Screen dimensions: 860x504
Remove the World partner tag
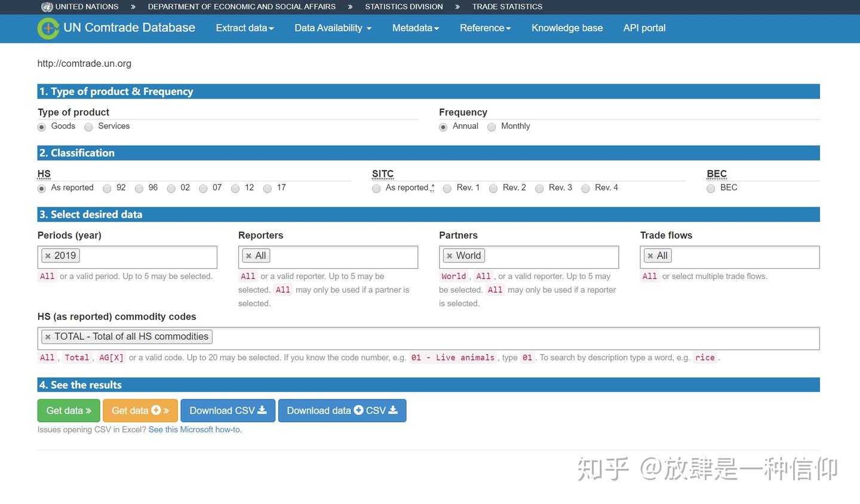pyautogui.click(x=450, y=256)
